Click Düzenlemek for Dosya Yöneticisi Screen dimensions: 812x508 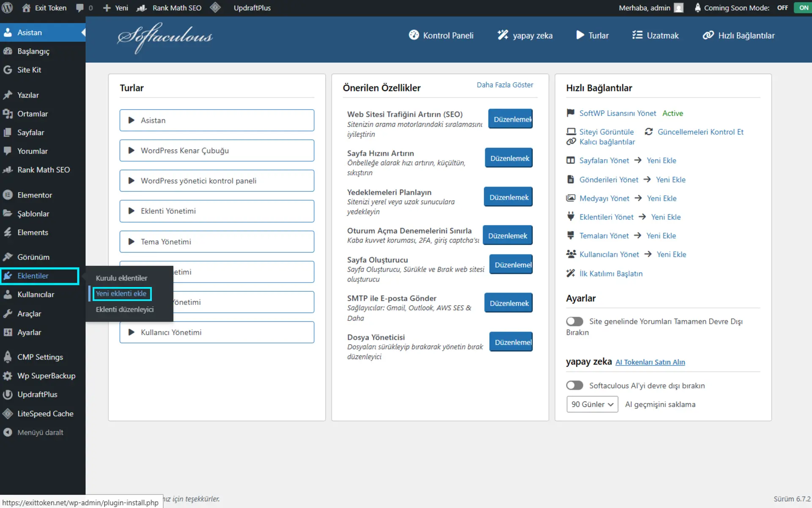(511, 342)
